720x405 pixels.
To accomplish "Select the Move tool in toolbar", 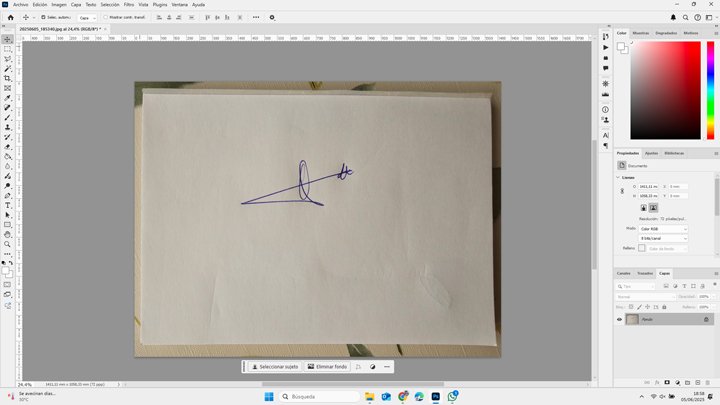I will 7,40.
